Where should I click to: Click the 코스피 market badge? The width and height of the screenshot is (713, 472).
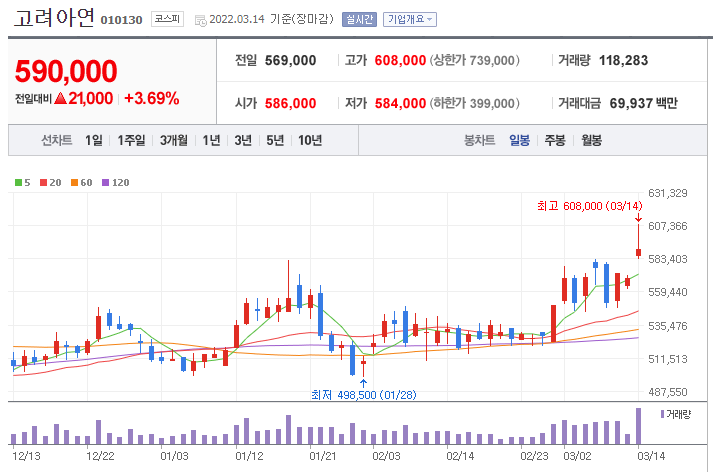coord(167,19)
